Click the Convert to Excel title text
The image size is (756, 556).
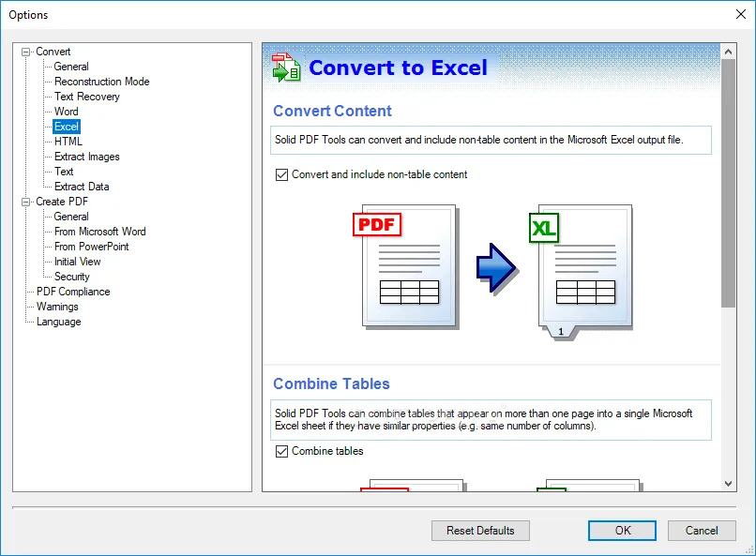[x=399, y=68]
